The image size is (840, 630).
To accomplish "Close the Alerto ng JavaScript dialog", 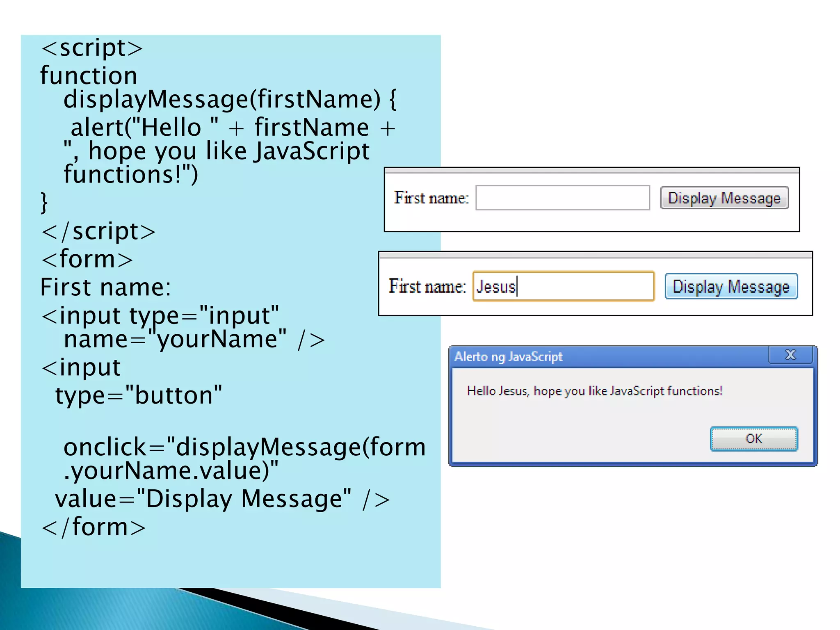I will (x=790, y=355).
